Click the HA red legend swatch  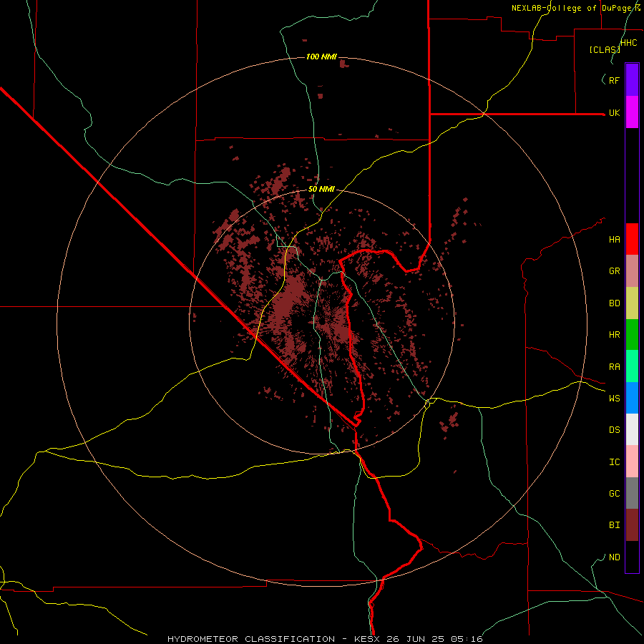pyautogui.click(x=632, y=239)
